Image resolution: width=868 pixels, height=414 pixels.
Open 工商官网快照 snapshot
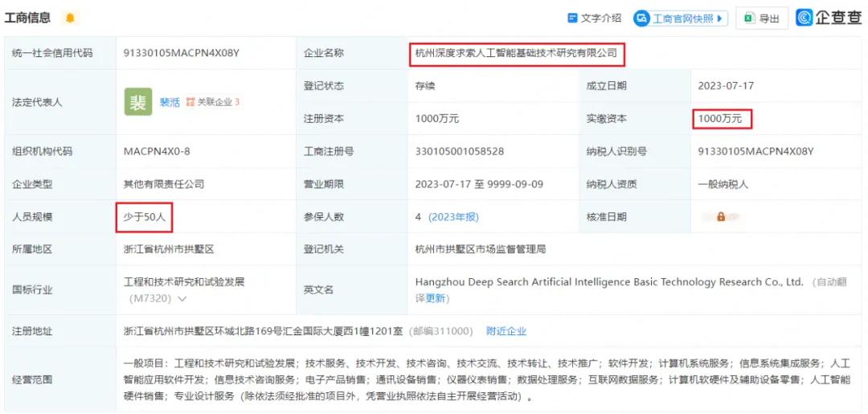click(x=681, y=18)
